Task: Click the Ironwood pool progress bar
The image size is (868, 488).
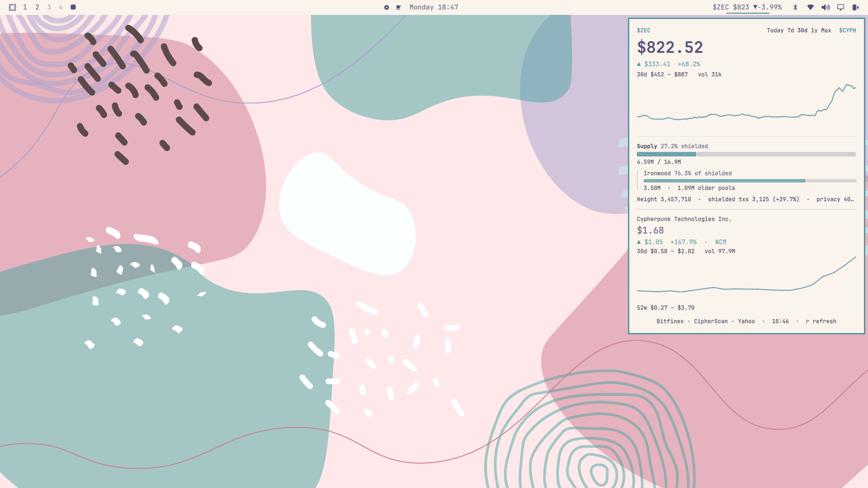Action: click(750, 181)
